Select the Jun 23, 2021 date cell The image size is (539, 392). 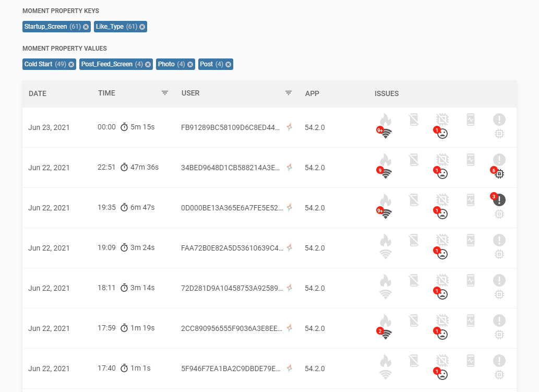click(49, 127)
